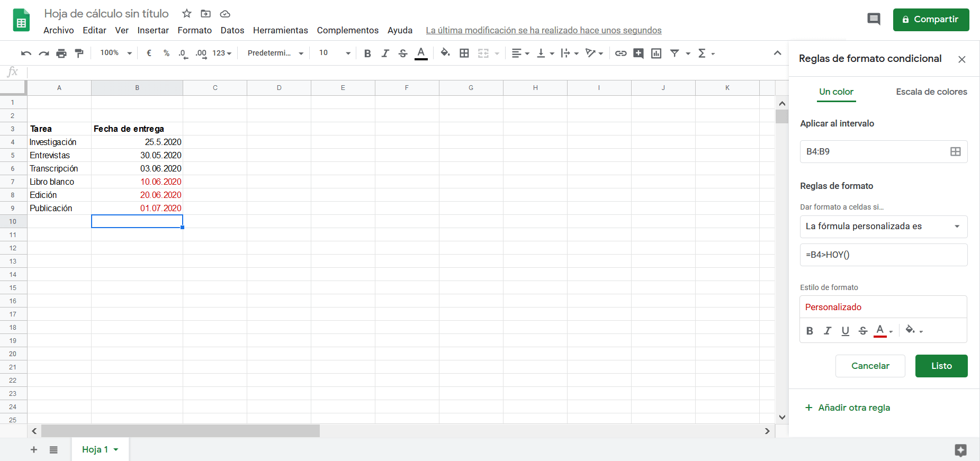Increase decimal places
The width and height of the screenshot is (980, 461).
(x=201, y=53)
